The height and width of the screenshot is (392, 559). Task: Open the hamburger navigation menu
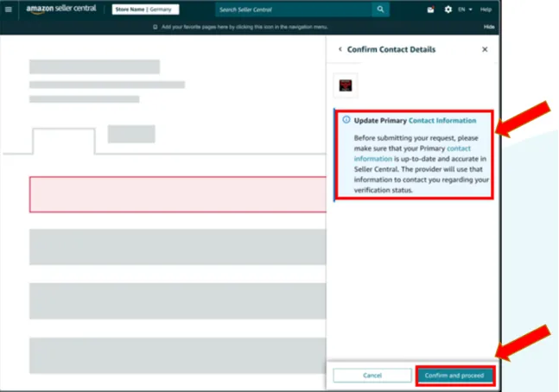[x=9, y=9]
